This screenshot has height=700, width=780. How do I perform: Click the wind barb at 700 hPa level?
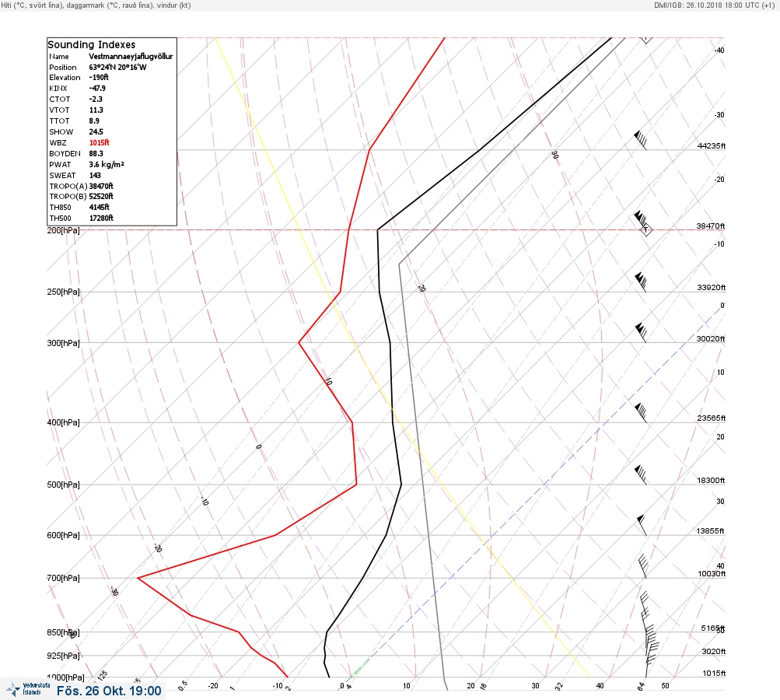[x=642, y=566]
